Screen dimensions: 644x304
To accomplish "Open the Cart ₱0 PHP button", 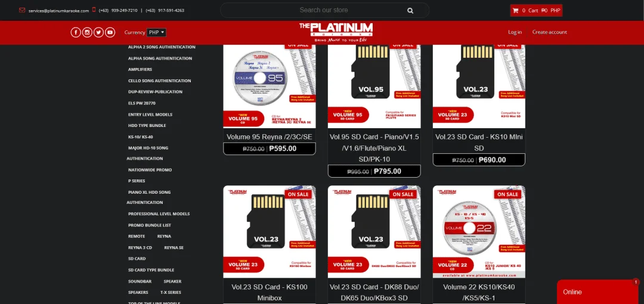I will [x=536, y=11].
